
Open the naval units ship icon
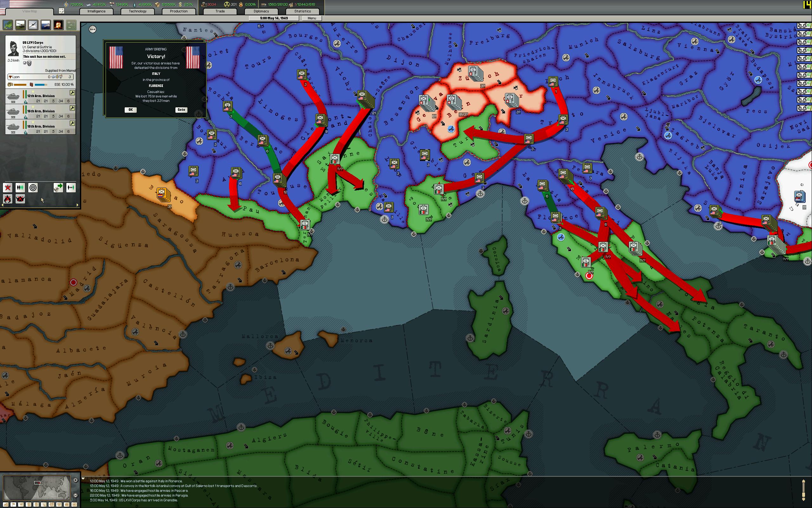46,25
